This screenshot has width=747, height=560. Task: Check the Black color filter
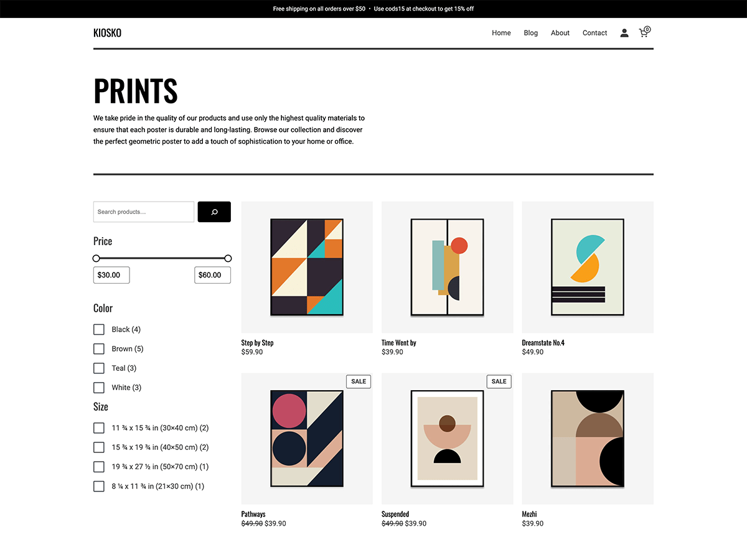click(x=98, y=329)
